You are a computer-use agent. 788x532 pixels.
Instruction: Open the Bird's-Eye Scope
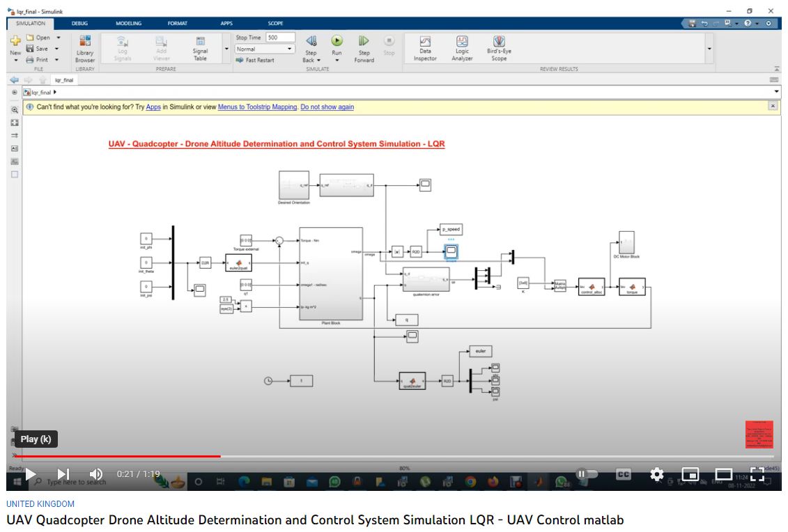[499, 47]
